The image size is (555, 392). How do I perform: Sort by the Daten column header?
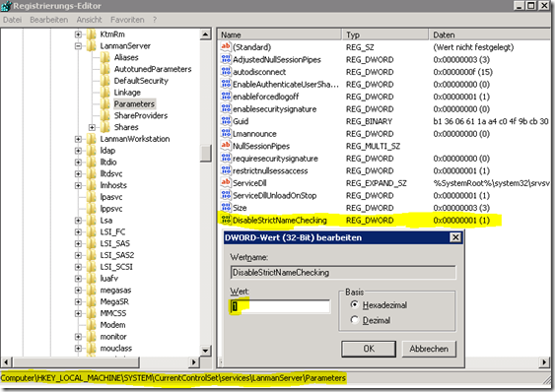click(491, 34)
